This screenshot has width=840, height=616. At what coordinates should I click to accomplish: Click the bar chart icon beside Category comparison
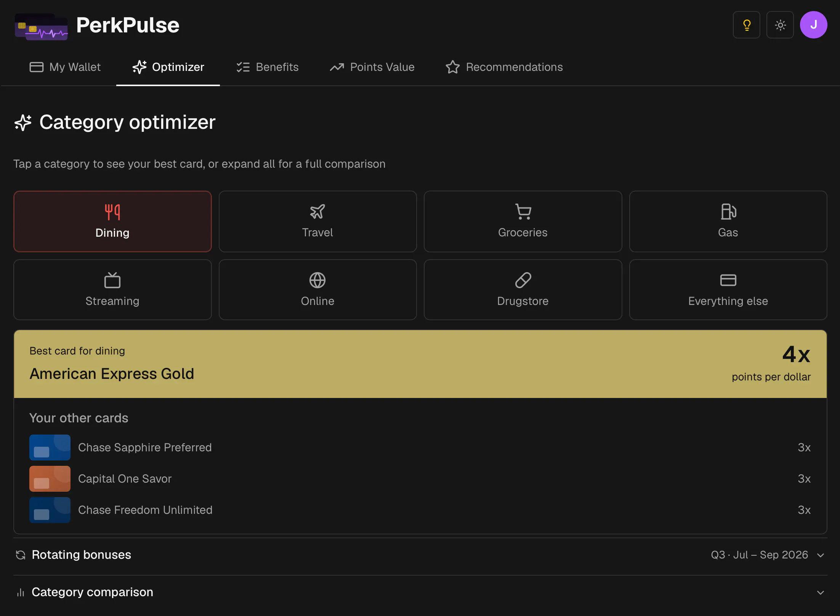click(21, 592)
